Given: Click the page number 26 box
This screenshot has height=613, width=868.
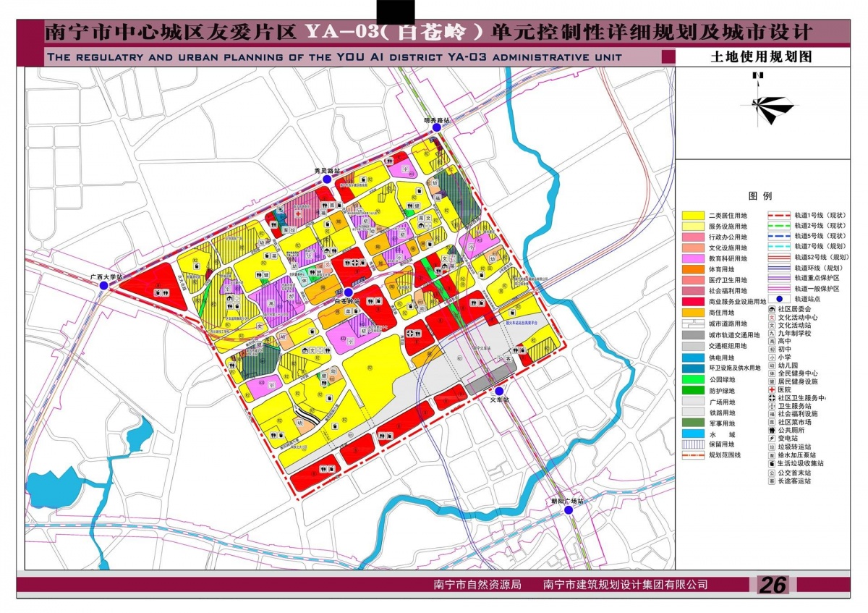Looking at the screenshot, I should point(772,585).
